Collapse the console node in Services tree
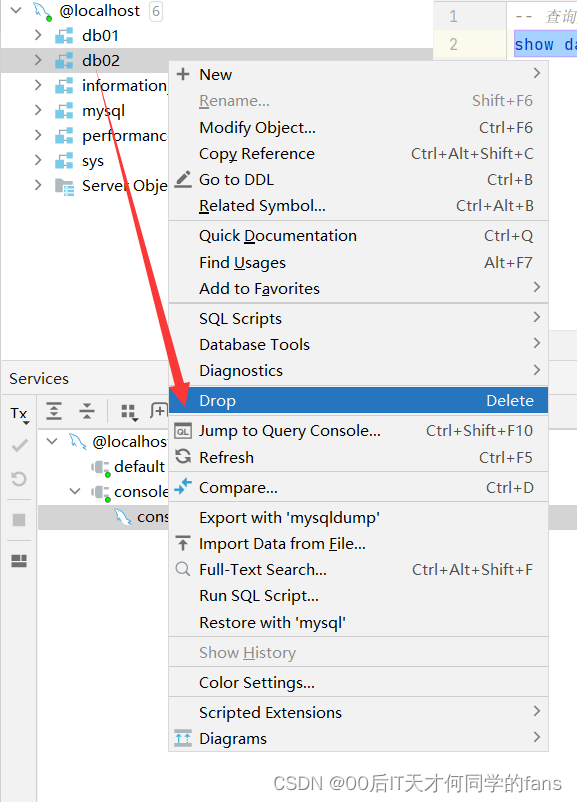Image resolution: width=577 pixels, height=802 pixels. [x=75, y=492]
